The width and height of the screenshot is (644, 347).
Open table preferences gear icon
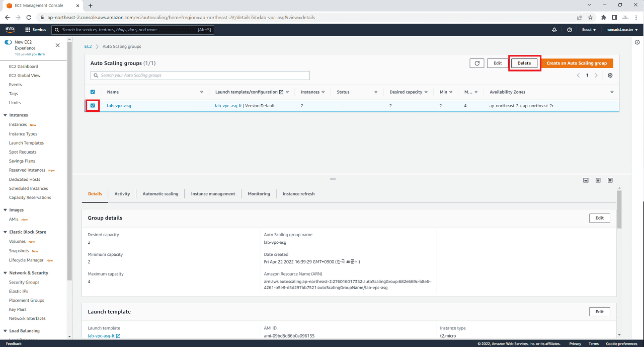tap(610, 75)
